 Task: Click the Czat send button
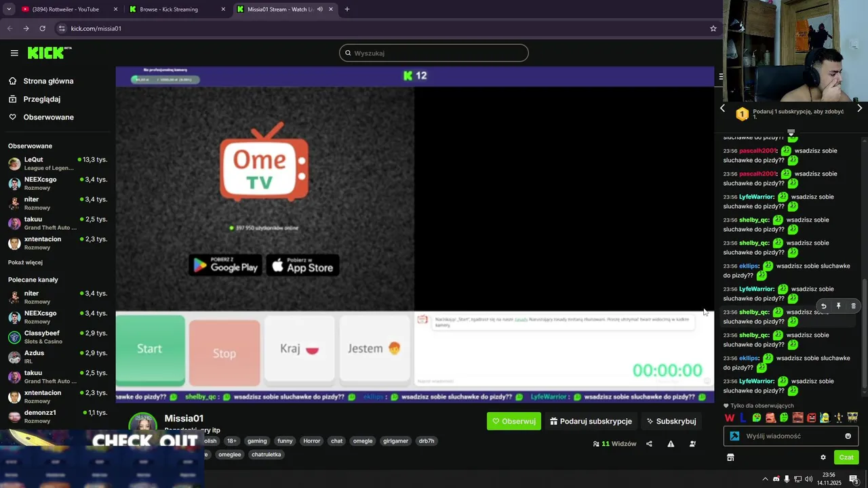click(x=846, y=457)
